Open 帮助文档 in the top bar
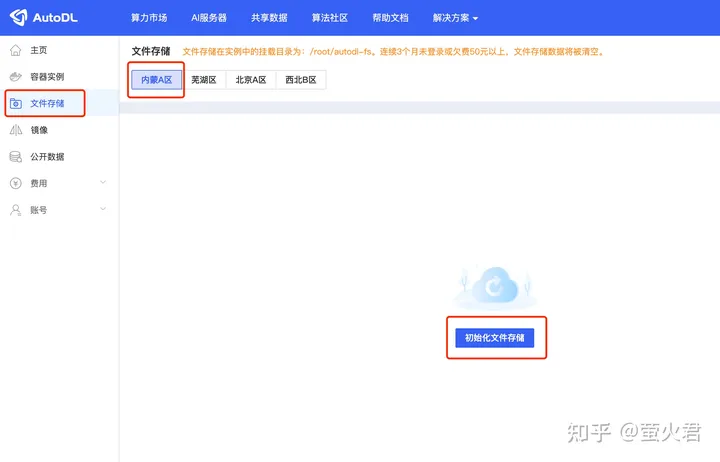Image resolution: width=720 pixels, height=462 pixels. coord(390,18)
